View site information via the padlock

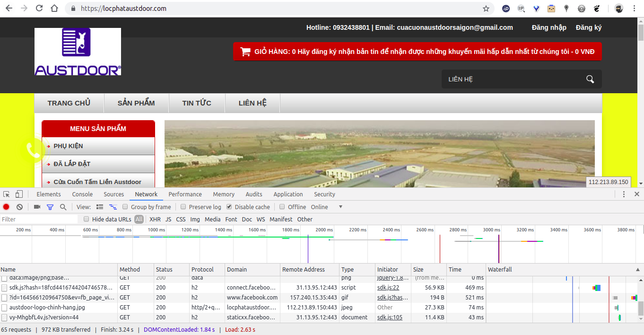click(x=73, y=9)
